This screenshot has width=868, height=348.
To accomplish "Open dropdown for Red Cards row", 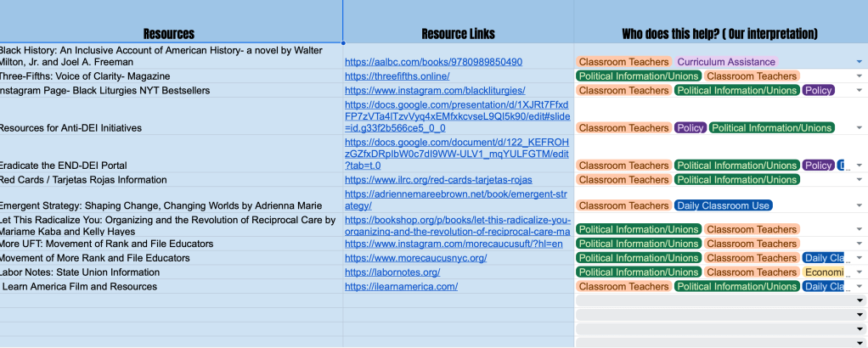I will [859, 180].
